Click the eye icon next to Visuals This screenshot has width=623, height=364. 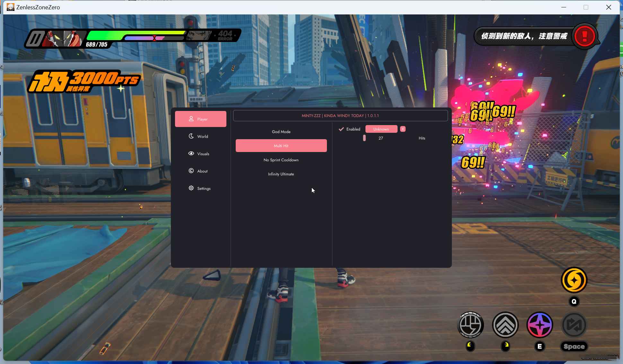[191, 153]
